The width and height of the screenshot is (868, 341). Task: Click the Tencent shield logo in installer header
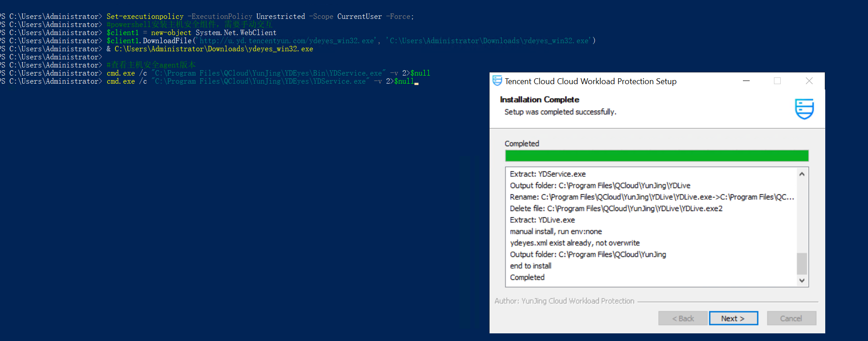[x=804, y=109]
